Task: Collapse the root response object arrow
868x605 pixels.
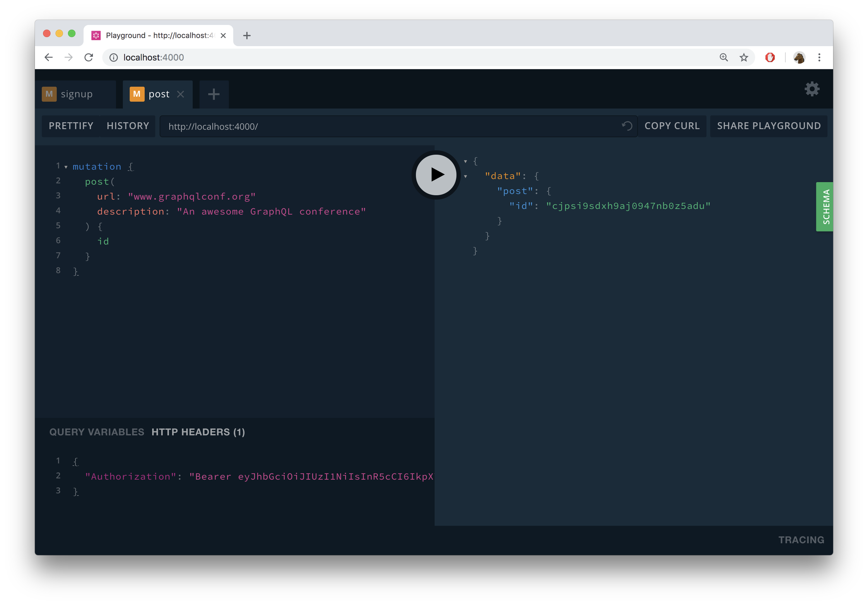Action: (x=465, y=162)
